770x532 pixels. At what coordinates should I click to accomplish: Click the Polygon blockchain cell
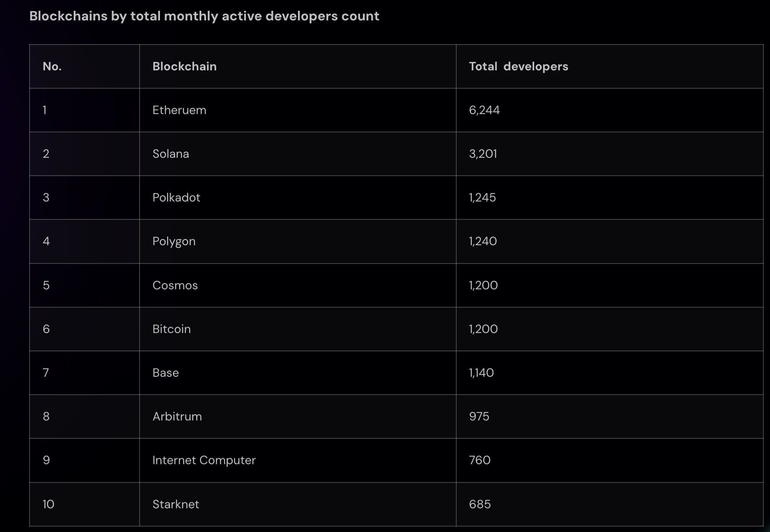click(x=174, y=241)
